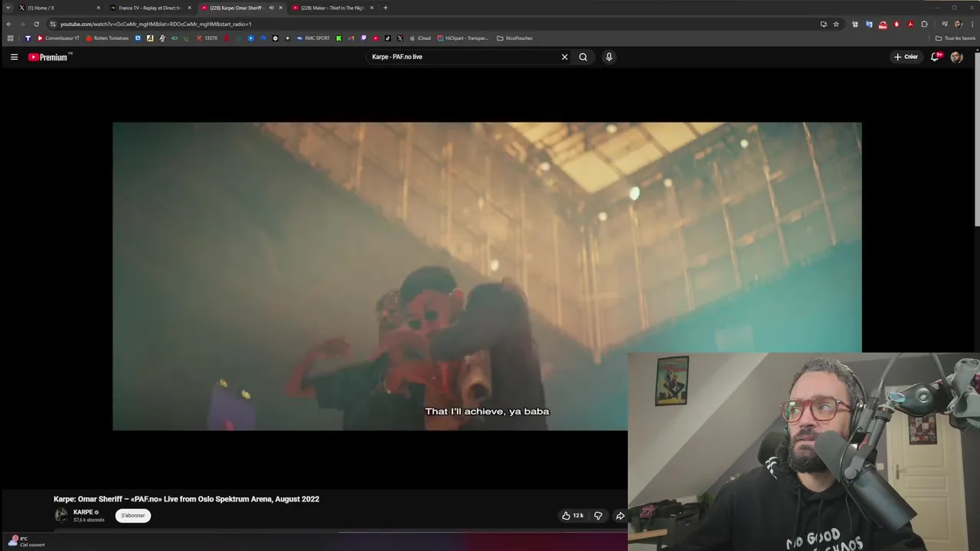Open the Twitch bookmark icon

[364, 38]
